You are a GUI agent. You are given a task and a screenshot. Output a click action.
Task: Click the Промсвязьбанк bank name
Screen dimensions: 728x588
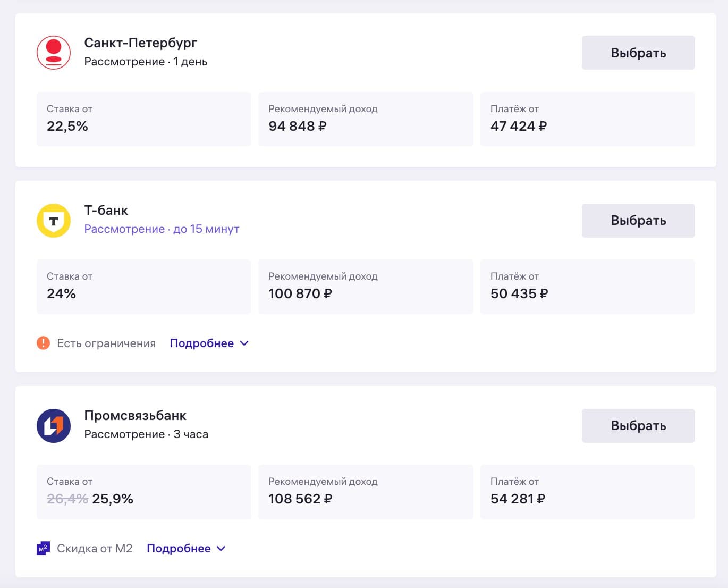(x=136, y=416)
